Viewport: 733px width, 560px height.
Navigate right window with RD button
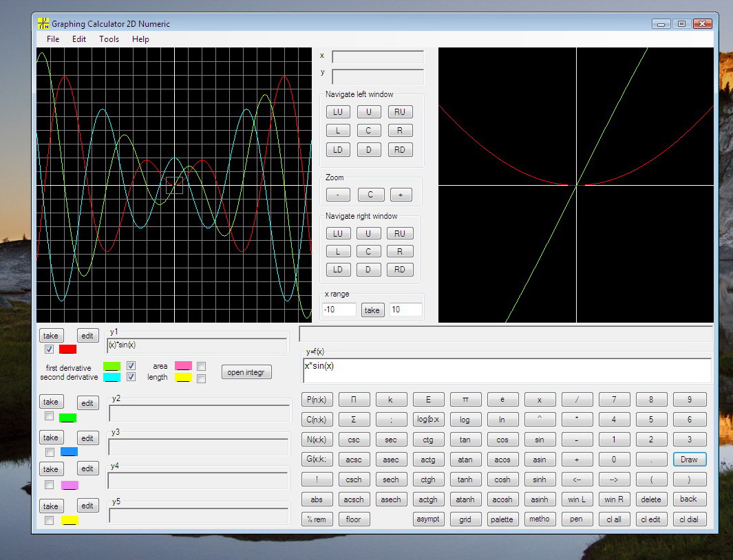click(x=400, y=270)
